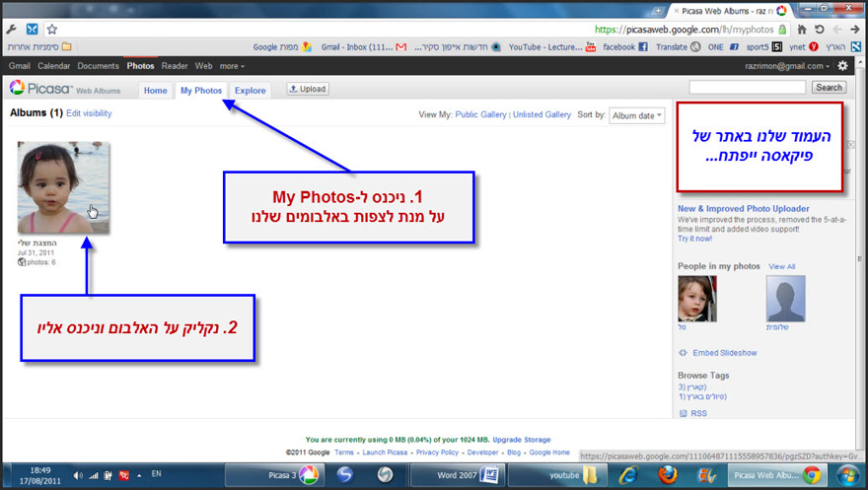Screen dimensions: 868x490
Task: Click the browser address bar URL
Action: (x=684, y=30)
